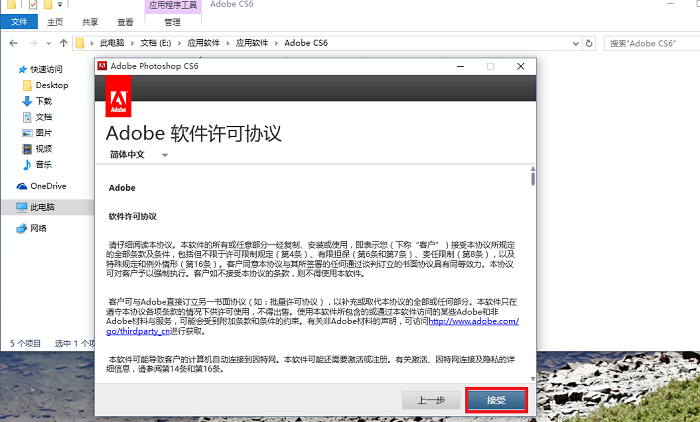Select 网络 in the navigation pane
This screenshot has height=422, width=700.
coord(38,228)
